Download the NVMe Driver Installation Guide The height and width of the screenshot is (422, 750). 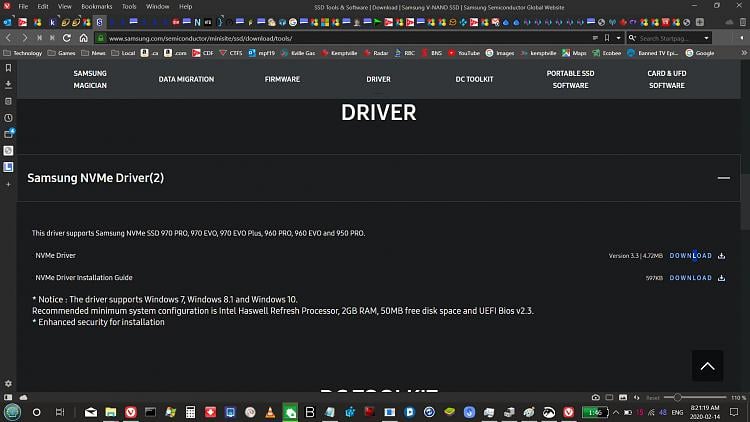click(x=691, y=278)
